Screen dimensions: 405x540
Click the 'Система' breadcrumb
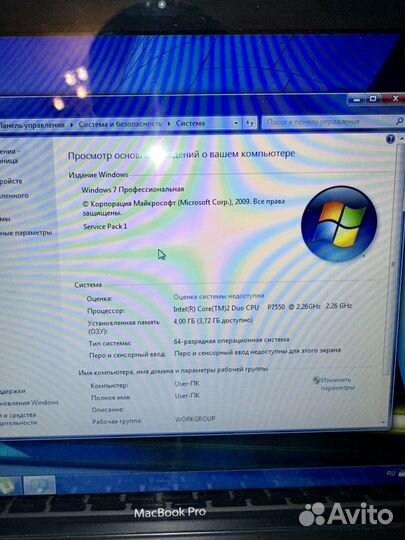coord(190,123)
